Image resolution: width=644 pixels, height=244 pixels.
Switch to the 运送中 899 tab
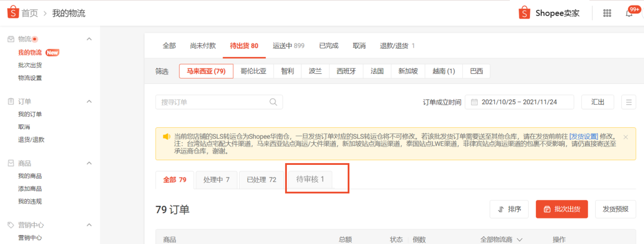289,46
